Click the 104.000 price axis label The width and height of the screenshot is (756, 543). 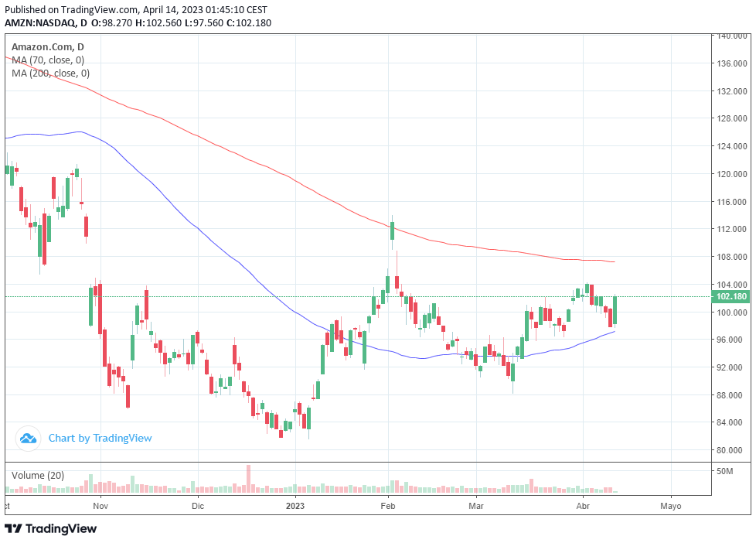[x=732, y=285]
